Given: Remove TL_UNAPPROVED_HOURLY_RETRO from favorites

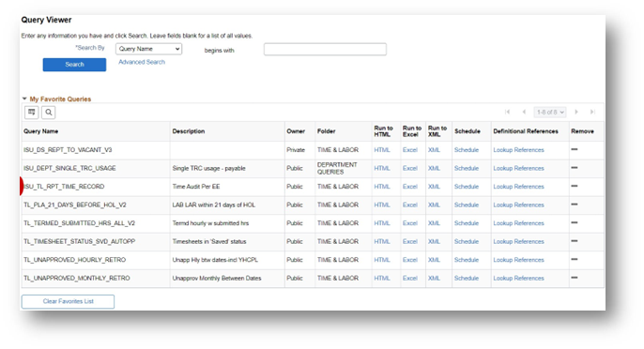Looking at the screenshot, I should [575, 259].
